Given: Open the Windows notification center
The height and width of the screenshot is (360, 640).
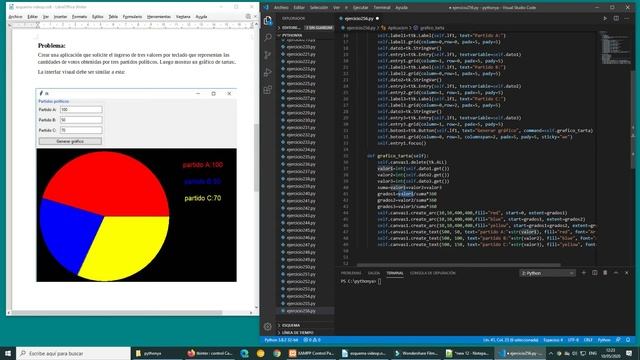Looking at the screenshot, I should tap(629, 353).
